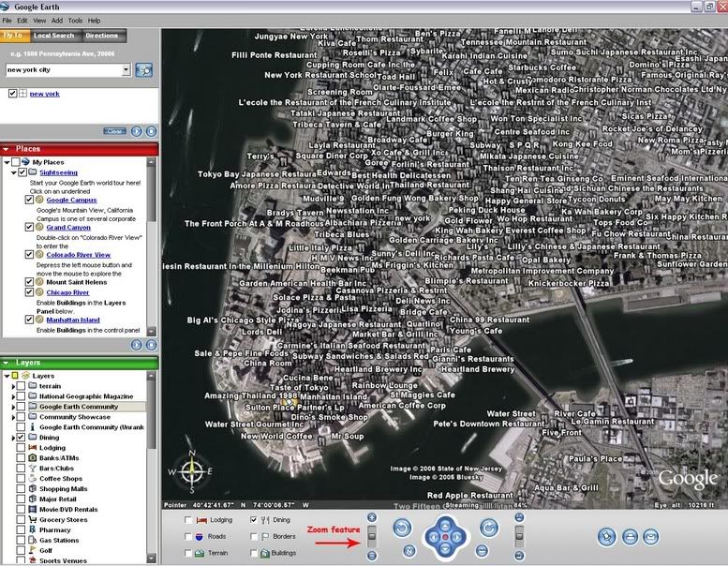Open the new york search result link

pos(45,94)
